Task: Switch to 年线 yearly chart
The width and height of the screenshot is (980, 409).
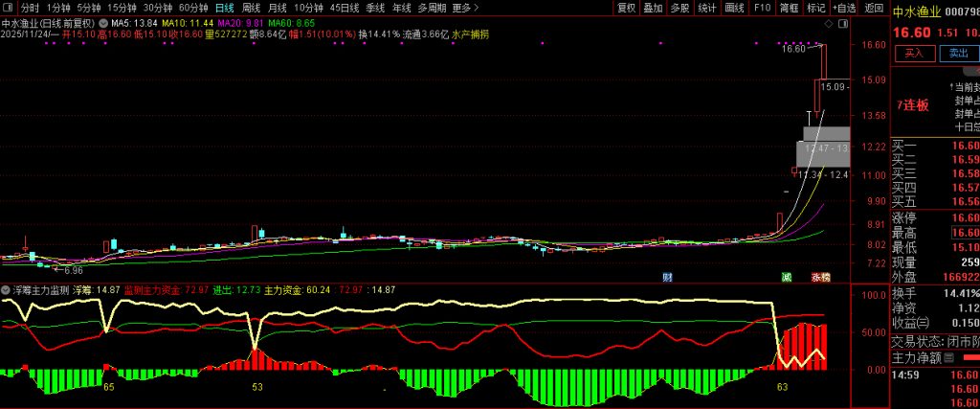Action: click(x=402, y=8)
